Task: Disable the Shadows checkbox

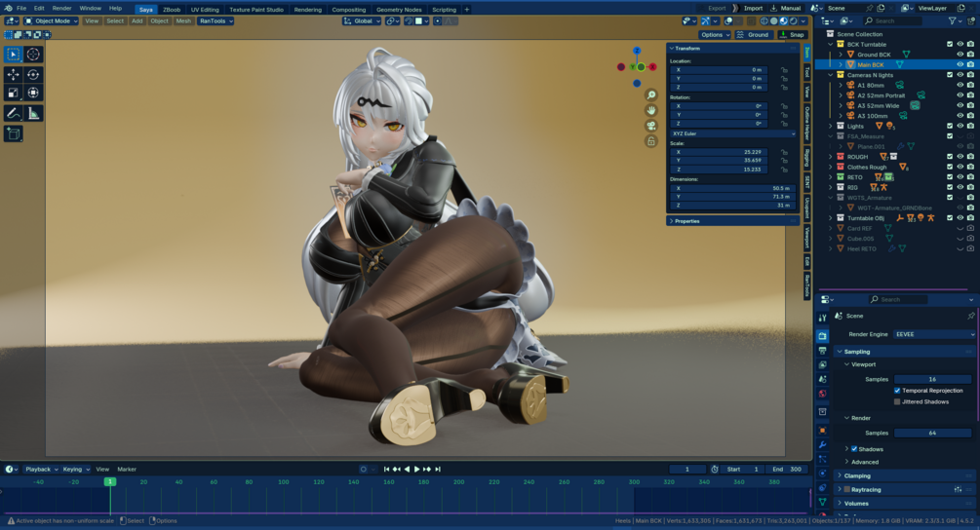Action: point(854,449)
